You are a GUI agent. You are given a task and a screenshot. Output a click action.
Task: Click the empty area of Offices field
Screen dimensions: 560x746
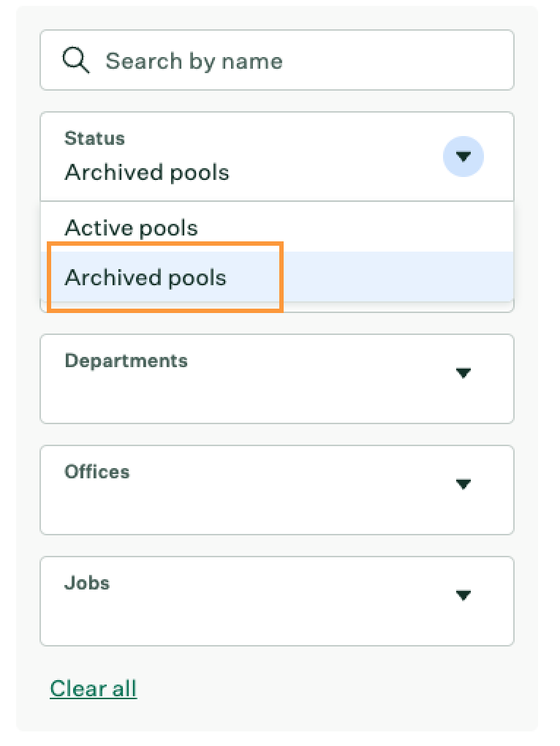point(247,508)
